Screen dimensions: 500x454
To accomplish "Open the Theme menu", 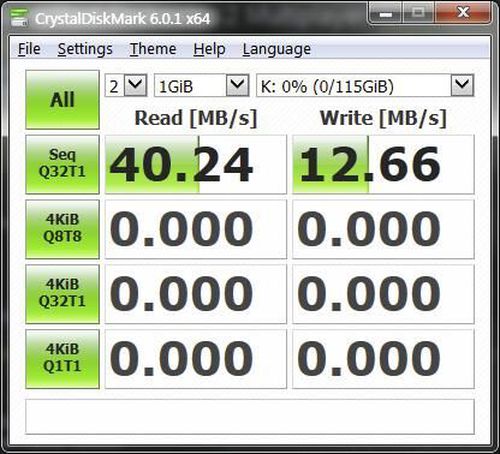I will [153, 49].
